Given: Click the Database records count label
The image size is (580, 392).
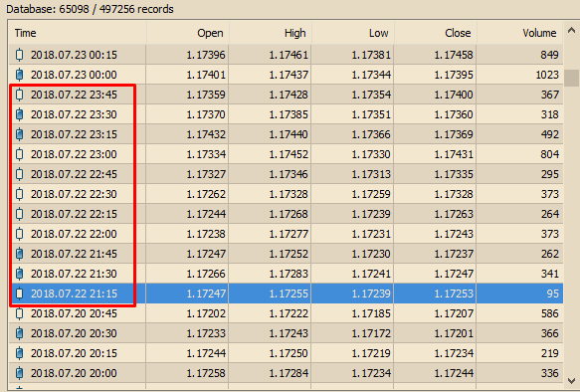Looking at the screenshot, I should (x=90, y=9).
